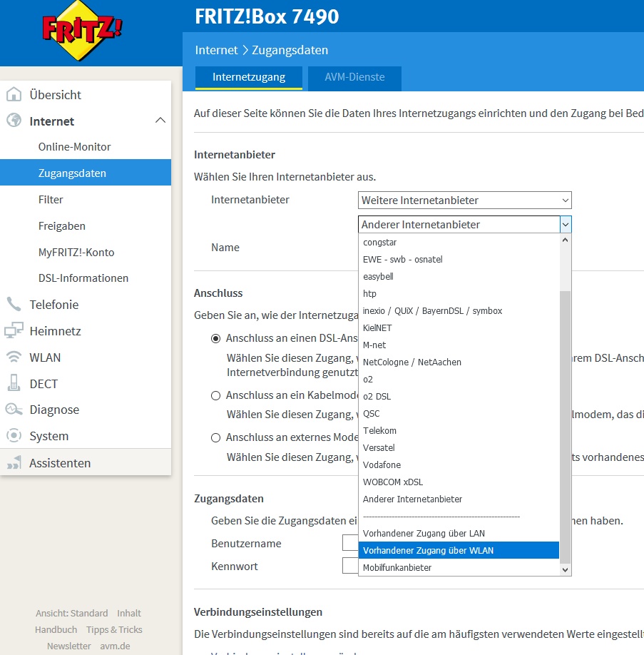Choose NetCologne / NetAachen option
Image resolution: width=644 pixels, height=655 pixels.
coord(459,362)
